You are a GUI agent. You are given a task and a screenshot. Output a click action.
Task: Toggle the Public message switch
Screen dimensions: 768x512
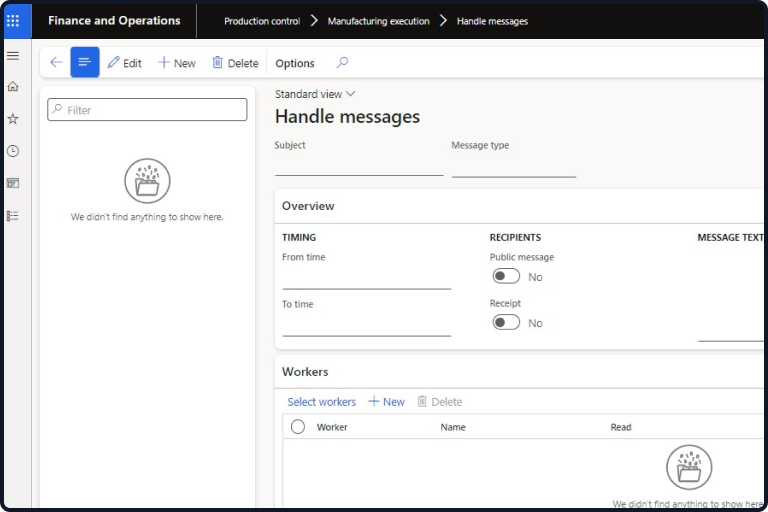pyautogui.click(x=506, y=276)
